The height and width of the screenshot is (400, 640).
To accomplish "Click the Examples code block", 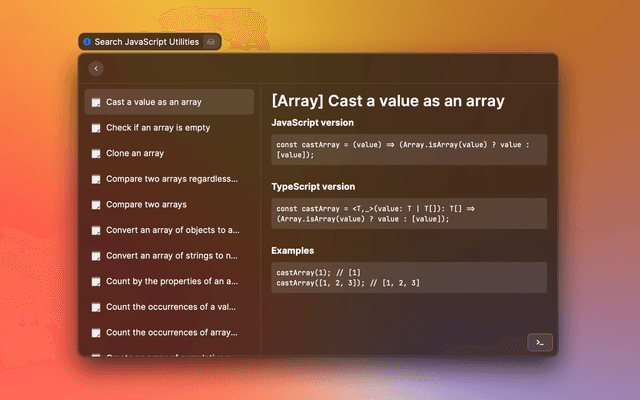I will (x=409, y=277).
